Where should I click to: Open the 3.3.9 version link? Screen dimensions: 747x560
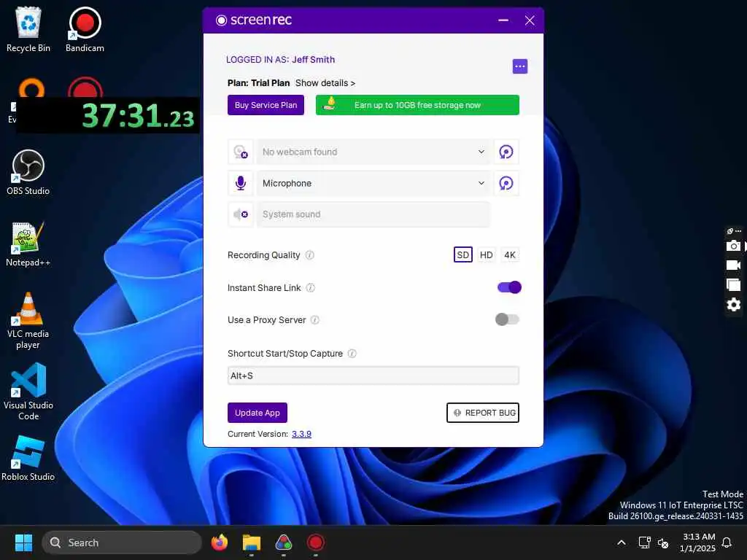301,434
